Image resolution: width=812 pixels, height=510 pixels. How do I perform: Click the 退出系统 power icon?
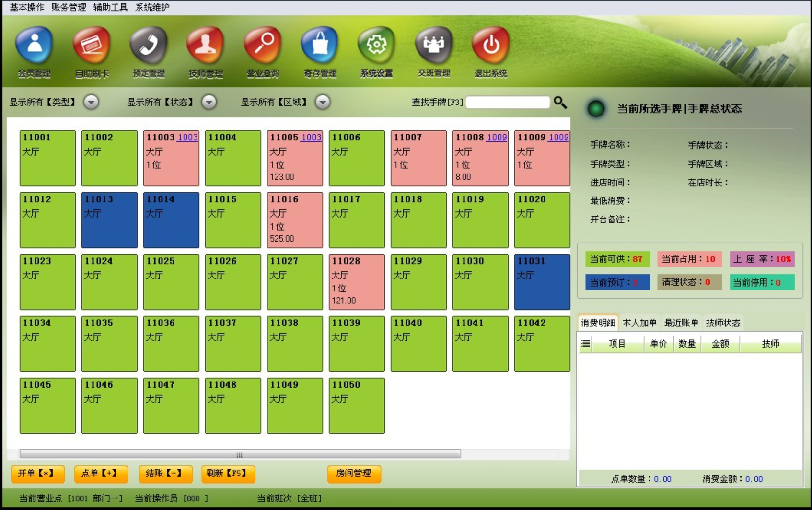pyautogui.click(x=491, y=46)
